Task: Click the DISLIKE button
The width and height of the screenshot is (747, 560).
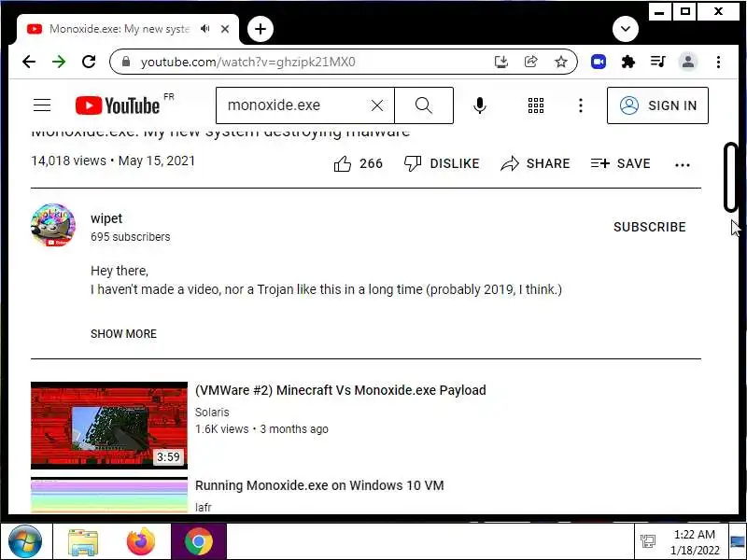Action: (x=441, y=164)
